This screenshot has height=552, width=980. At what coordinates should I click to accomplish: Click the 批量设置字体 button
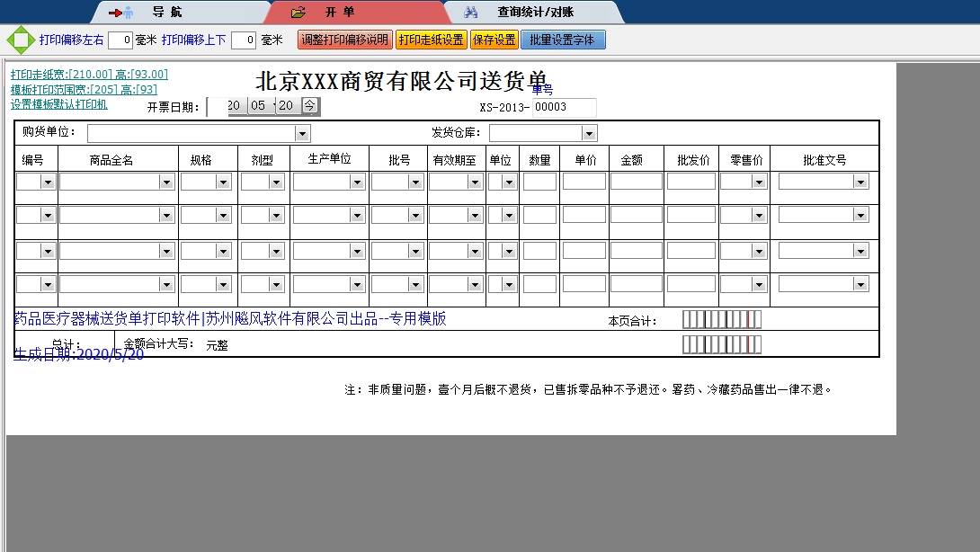(562, 40)
